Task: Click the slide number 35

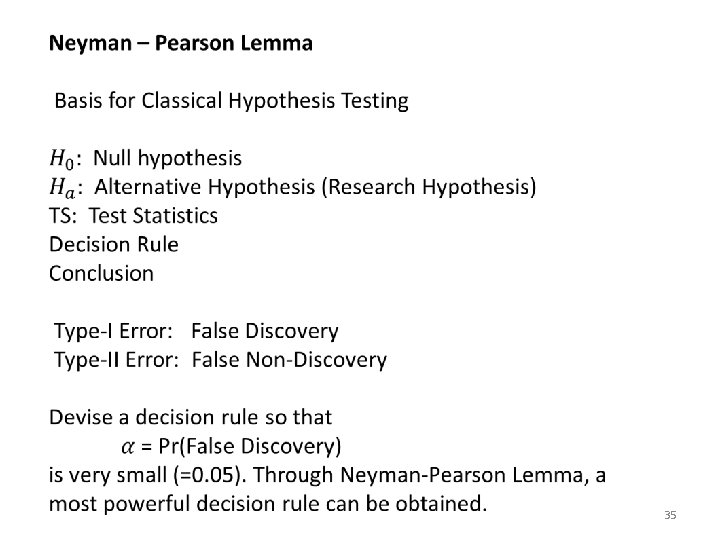Action: 670,515
